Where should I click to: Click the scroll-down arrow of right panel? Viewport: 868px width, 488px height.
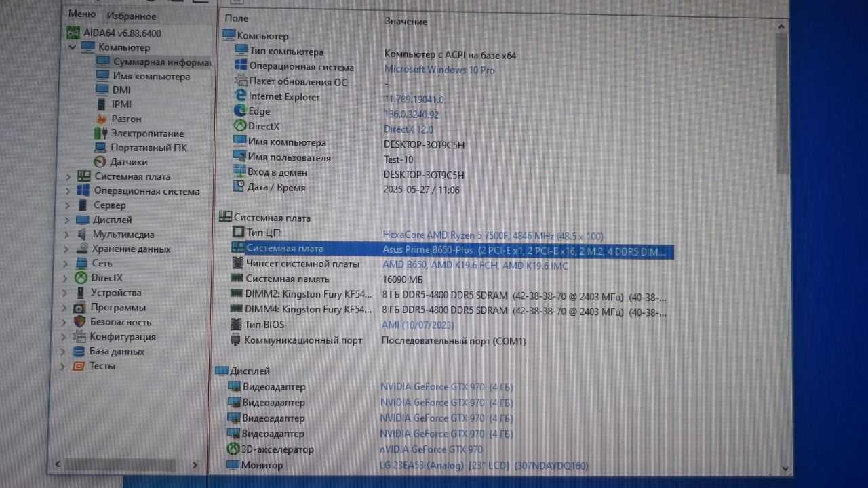[x=785, y=468]
